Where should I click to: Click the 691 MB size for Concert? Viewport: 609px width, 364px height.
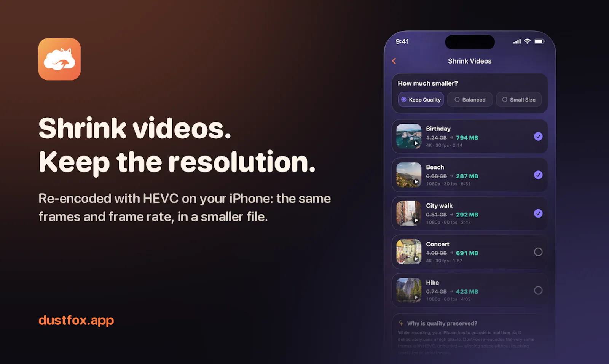click(467, 253)
